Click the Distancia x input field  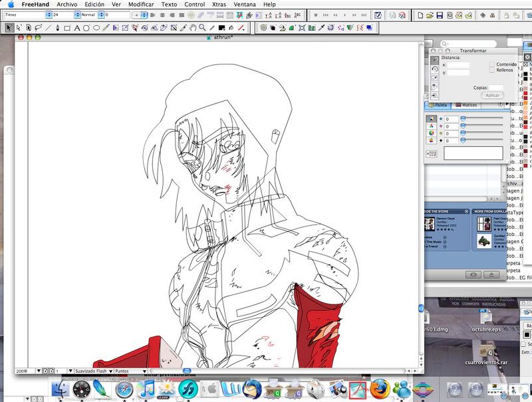tap(458, 65)
